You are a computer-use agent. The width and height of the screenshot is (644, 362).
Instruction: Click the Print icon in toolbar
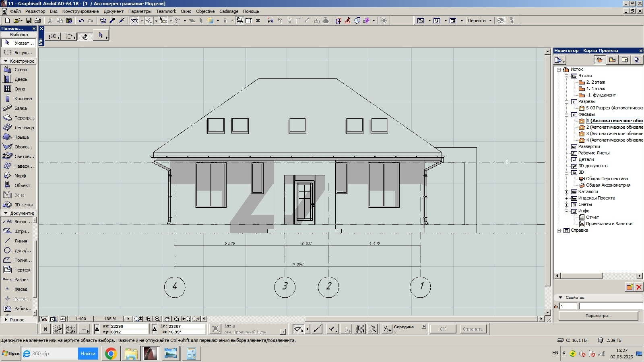tap(37, 21)
